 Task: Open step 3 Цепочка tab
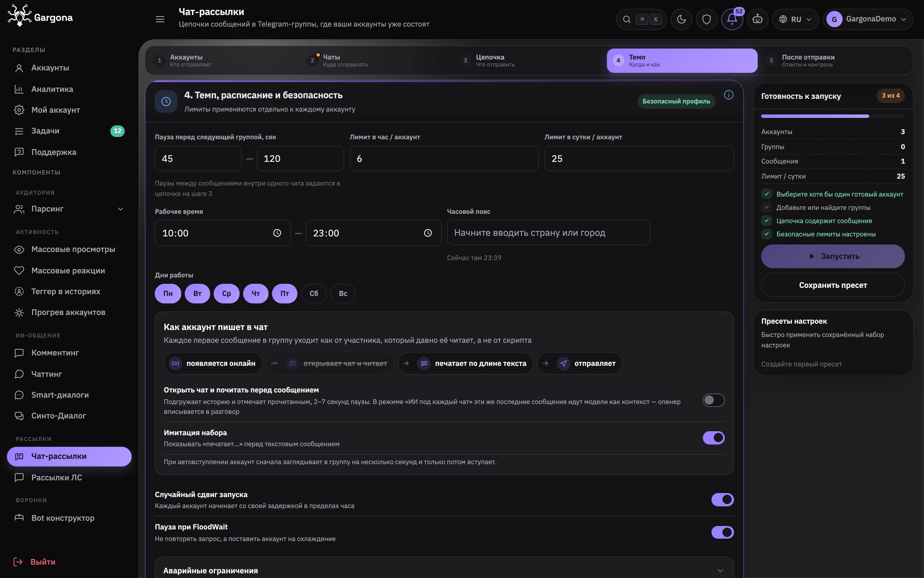click(529, 60)
